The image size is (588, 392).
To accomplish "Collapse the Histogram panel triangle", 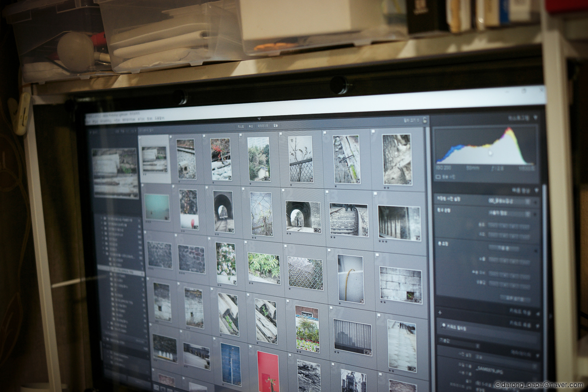I will coord(535,118).
